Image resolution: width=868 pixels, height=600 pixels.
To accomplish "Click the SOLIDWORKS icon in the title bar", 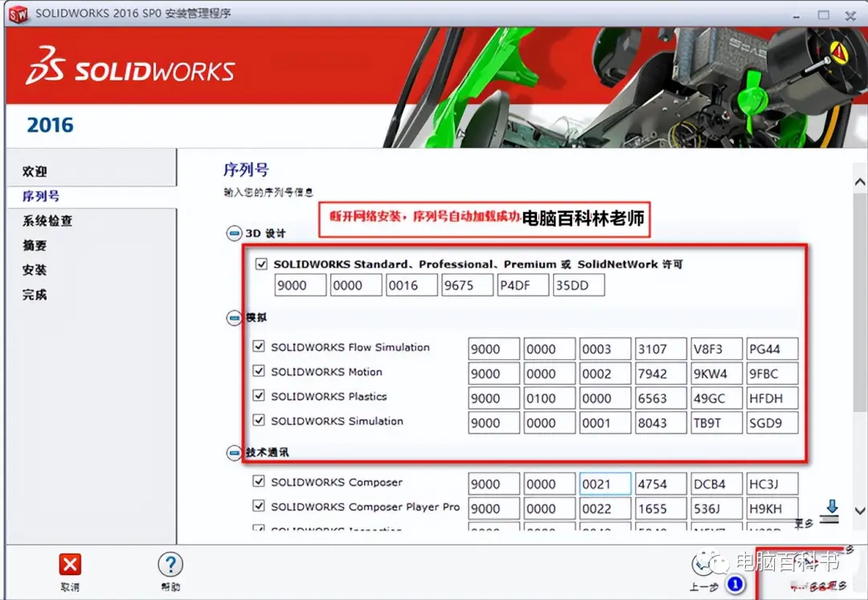I will (18, 14).
